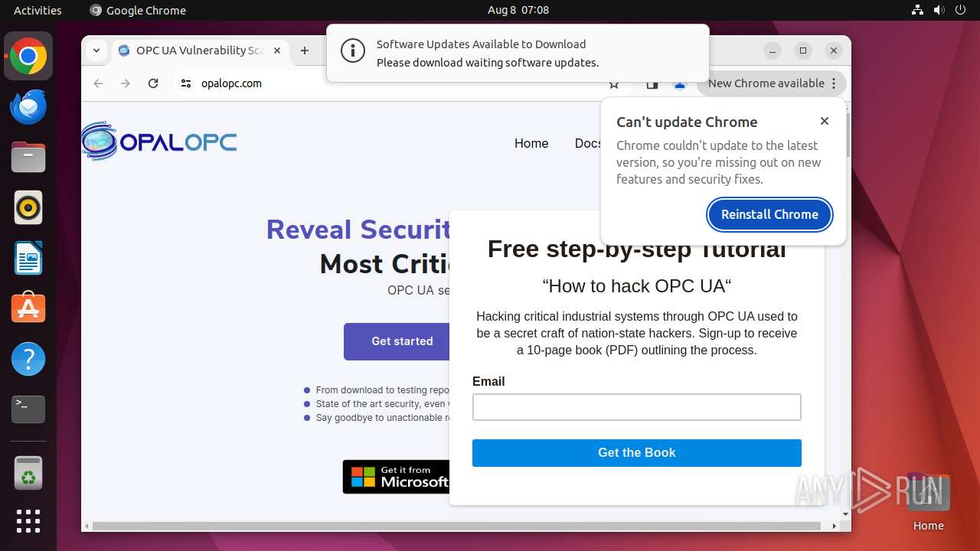Screen dimensions: 980x551
Task: Click the software update notification info icon
Action: (353, 52)
